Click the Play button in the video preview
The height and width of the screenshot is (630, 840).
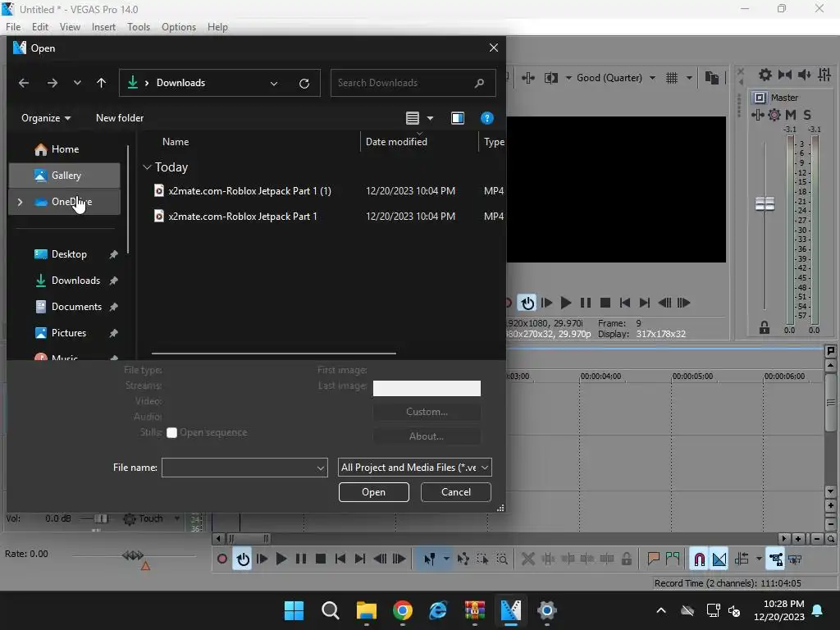pos(566,303)
